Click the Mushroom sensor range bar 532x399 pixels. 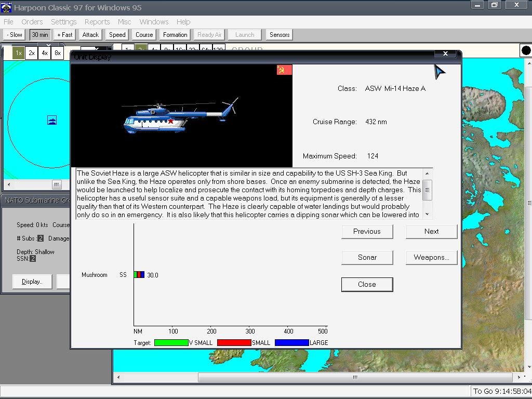click(x=139, y=275)
